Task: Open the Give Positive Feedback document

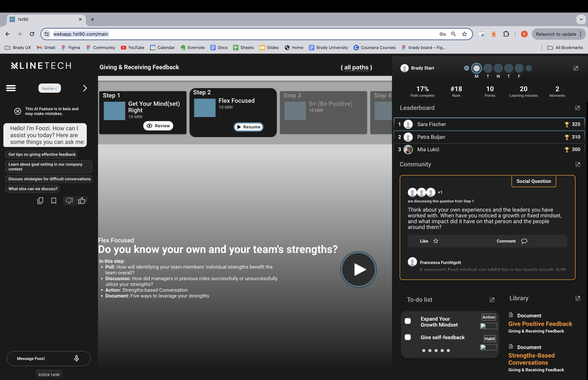Action: [x=540, y=324]
